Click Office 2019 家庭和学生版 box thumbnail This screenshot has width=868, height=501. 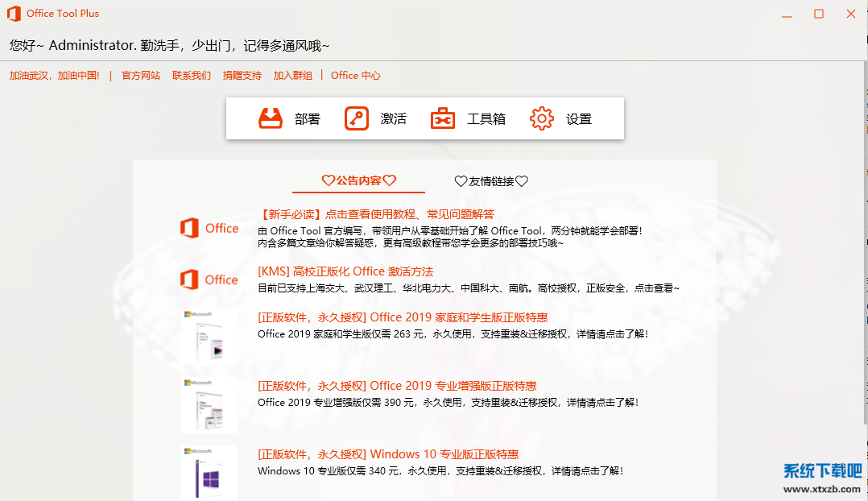[x=209, y=337]
